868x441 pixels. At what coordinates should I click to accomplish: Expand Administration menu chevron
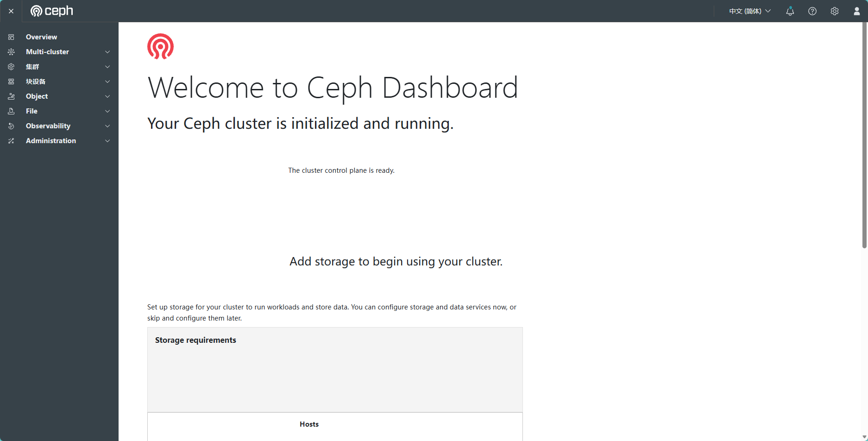click(x=107, y=141)
